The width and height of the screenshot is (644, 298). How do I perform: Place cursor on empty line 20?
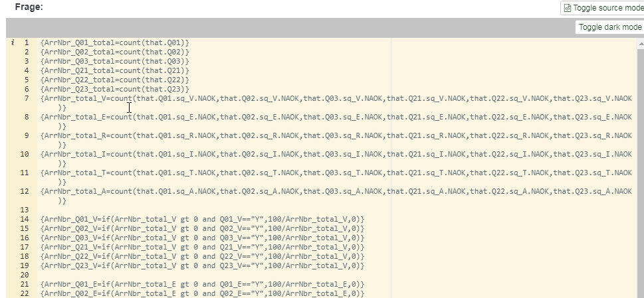pyautogui.click(x=199, y=274)
